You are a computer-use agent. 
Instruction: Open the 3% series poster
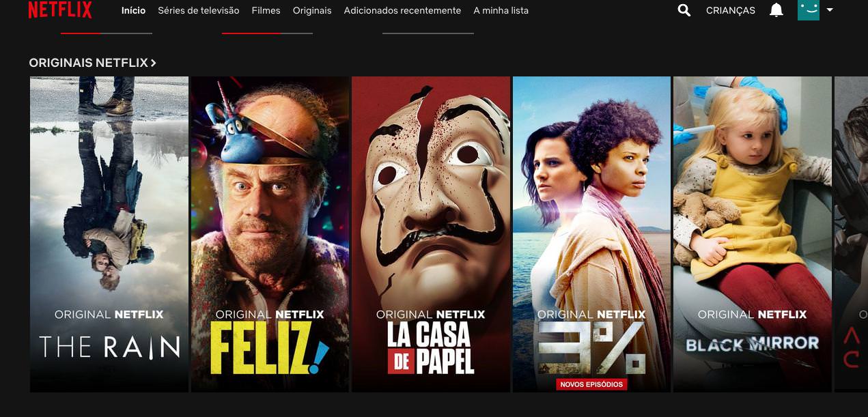click(x=591, y=234)
